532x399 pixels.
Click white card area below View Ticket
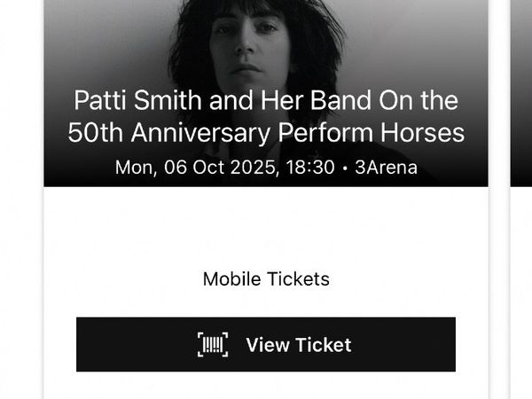tap(265, 386)
